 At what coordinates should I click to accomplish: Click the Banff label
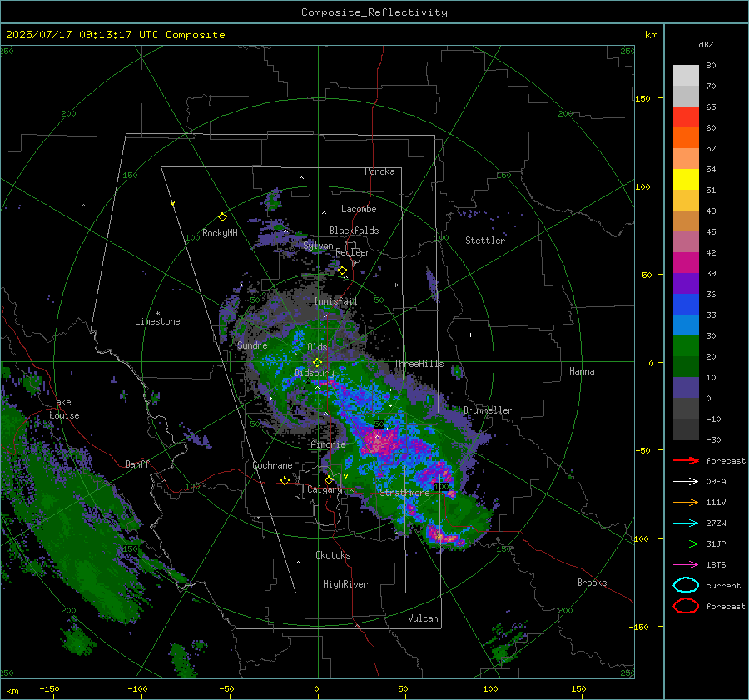click(x=137, y=464)
